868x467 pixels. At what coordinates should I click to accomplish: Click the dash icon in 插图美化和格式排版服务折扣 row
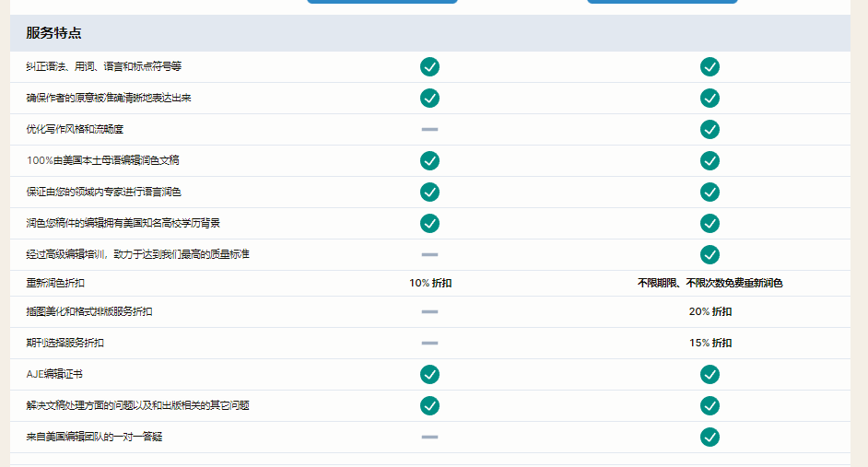tap(429, 311)
